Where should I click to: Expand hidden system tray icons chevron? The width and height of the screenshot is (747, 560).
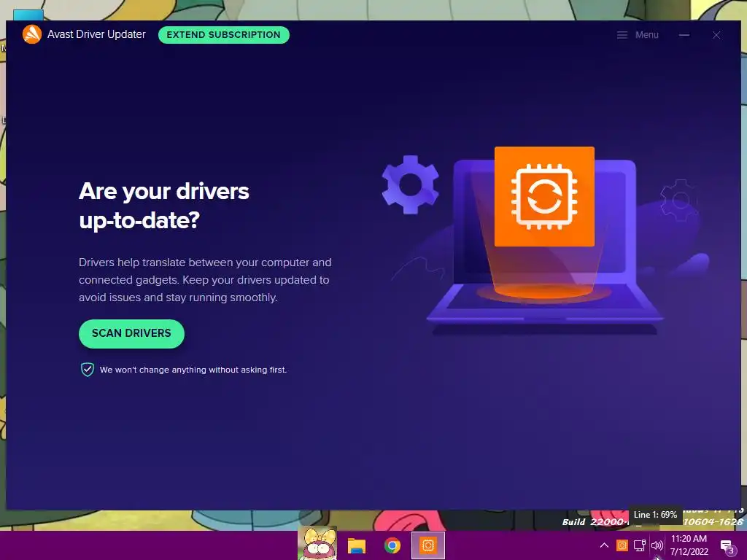[604, 545]
